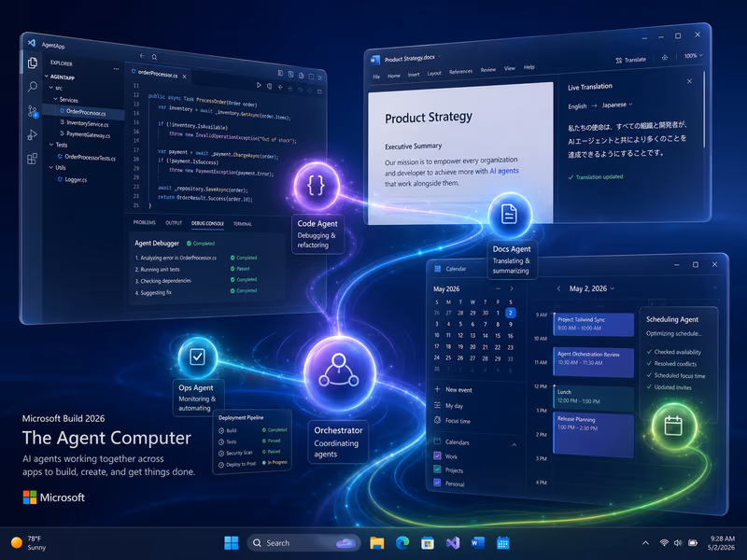The image size is (747, 560).
Task: Open Visual Studio from the taskbar
Action: pos(453,543)
